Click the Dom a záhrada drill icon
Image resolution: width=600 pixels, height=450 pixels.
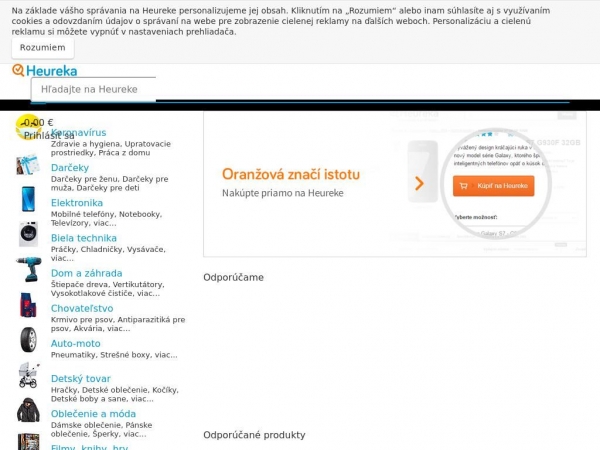click(29, 269)
